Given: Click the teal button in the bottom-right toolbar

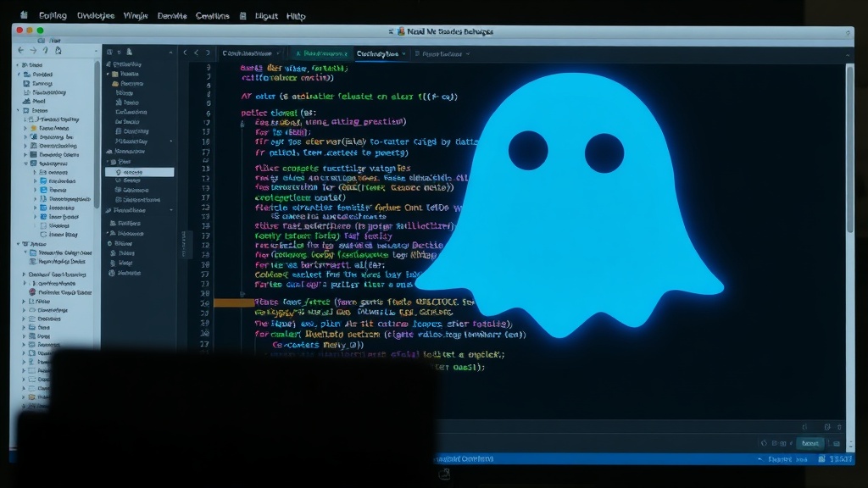Looking at the screenshot, I should click(x=810, y=443).
